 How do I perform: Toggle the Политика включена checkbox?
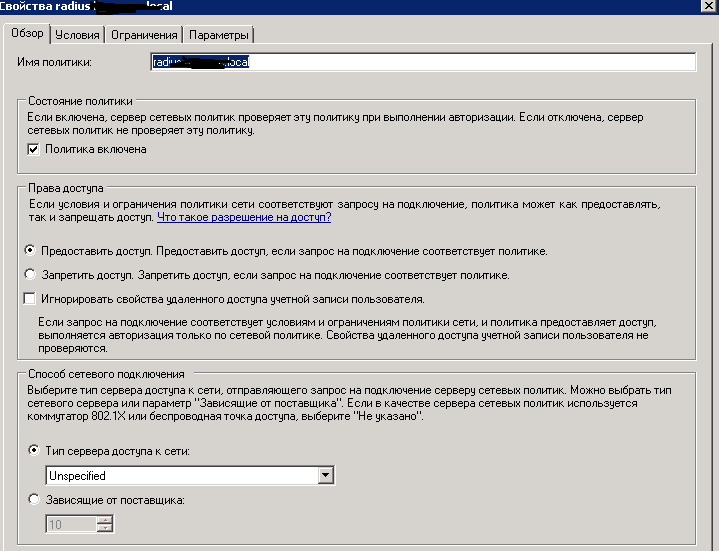click(33, 149)
